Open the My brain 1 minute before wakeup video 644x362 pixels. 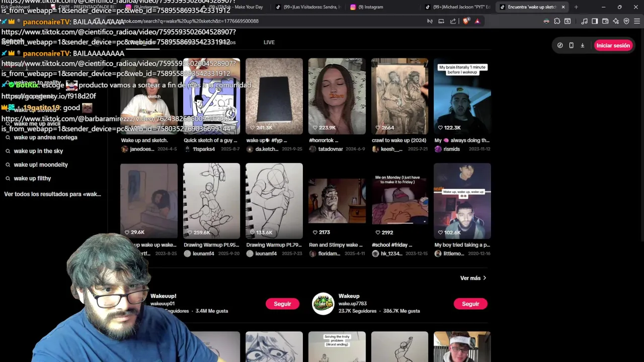[x=462, y=96]
